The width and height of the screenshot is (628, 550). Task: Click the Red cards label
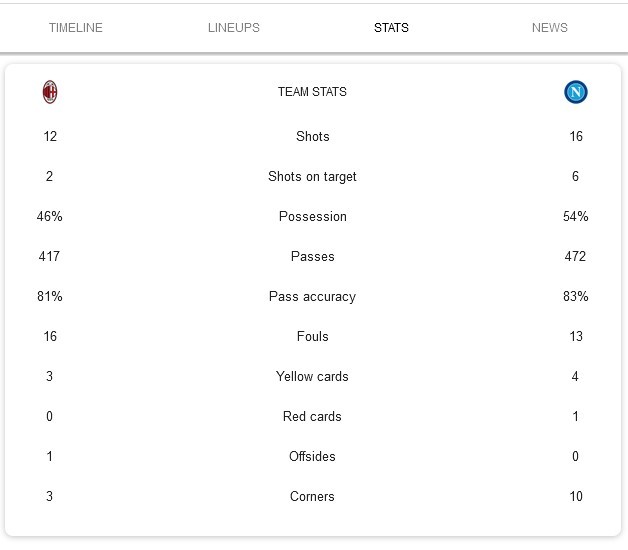click(x=312, y=416)
